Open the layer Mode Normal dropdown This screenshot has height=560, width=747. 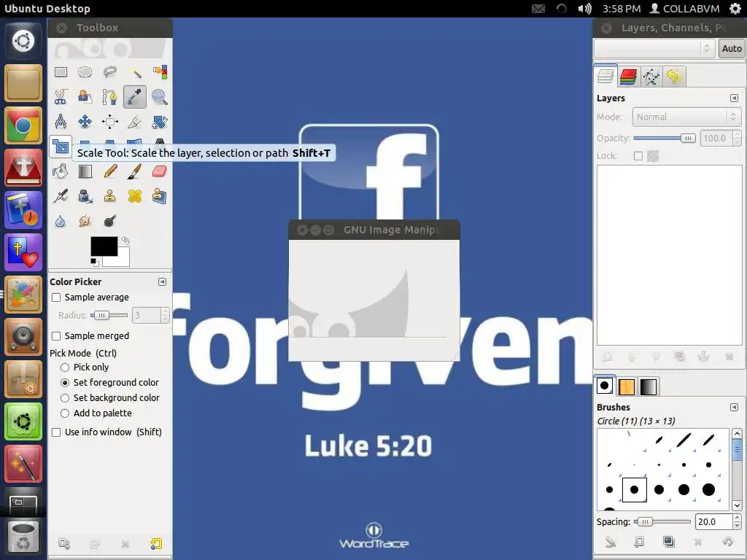pyautogui.click(x=687, y=117)
